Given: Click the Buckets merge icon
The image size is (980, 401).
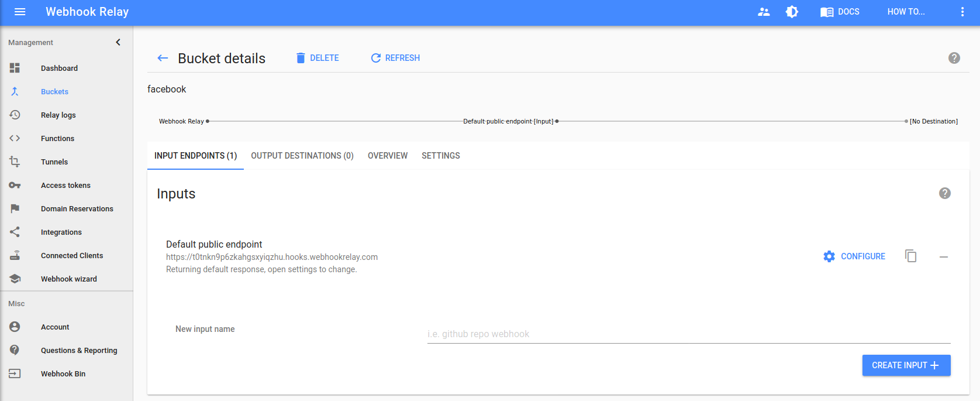Looking at the screenshot, I should (x=15, y=91).
